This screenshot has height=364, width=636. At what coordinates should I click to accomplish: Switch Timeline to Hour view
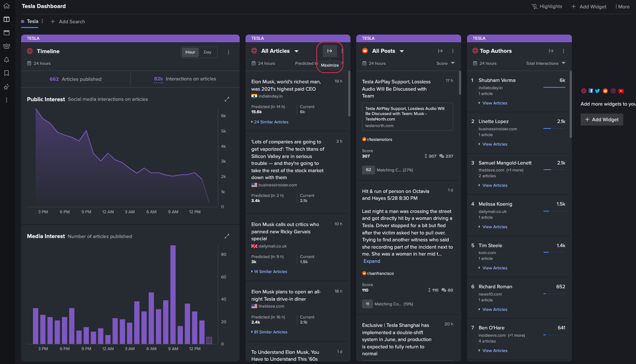190,52
